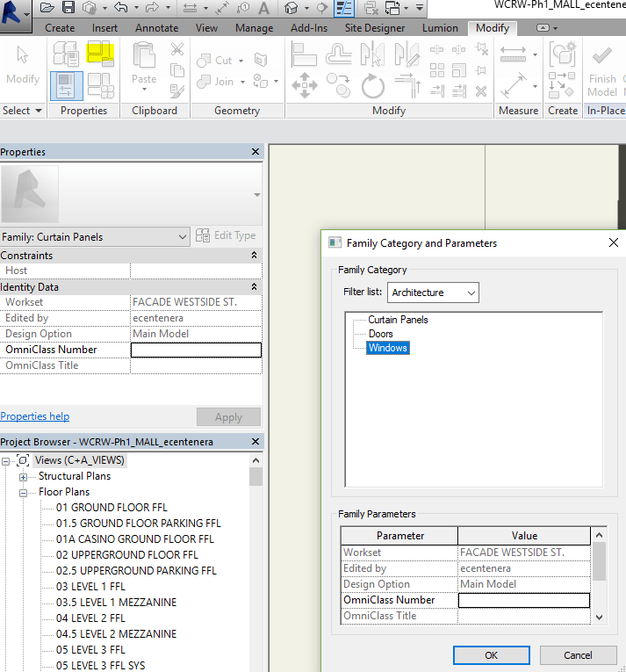Click Family Parameters scrollbar down arrow
Image resolution: width=626 pixels, height=672 pixels.
coord(600,618)
